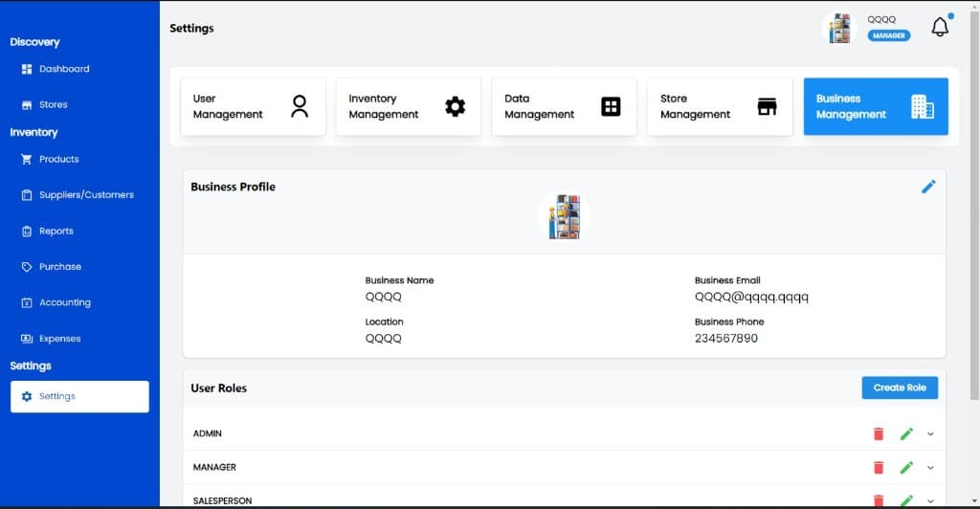Viewport: 980px width, 509px height.
Task: Click the Business Email value QQQQ@qqqq.qqqq
Action: [751, 298]
